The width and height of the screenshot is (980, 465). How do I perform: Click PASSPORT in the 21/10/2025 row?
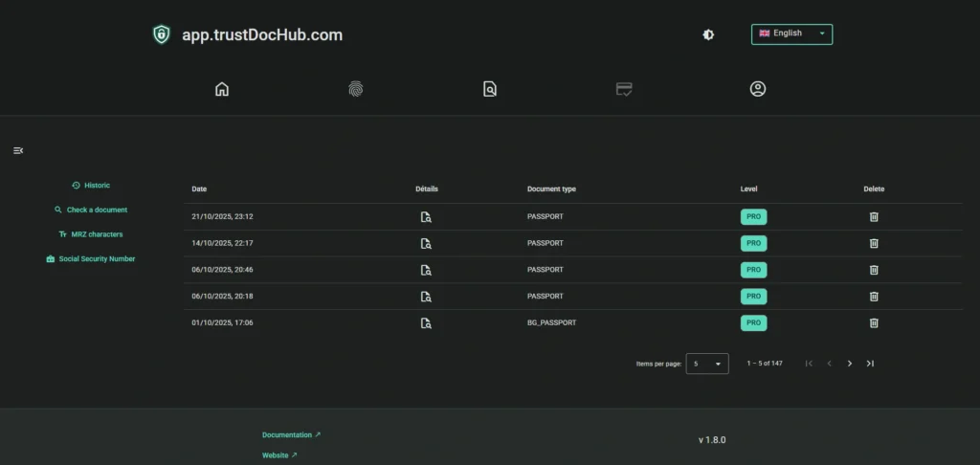(545, 217)
